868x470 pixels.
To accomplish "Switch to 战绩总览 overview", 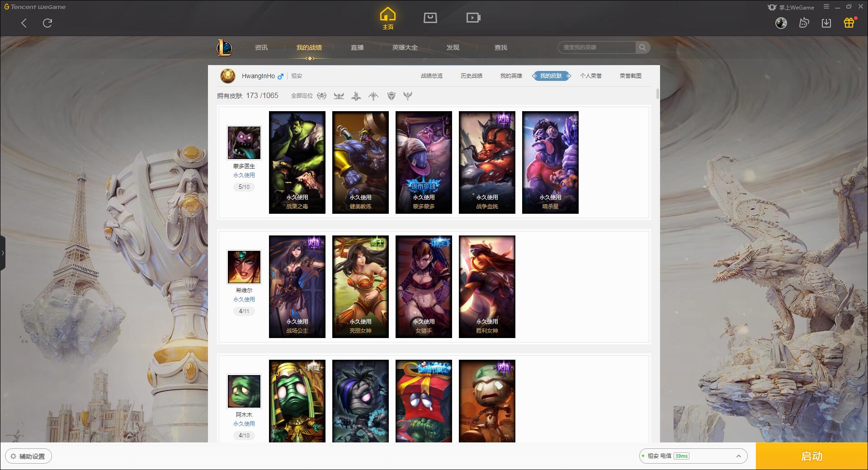I will [432, 76].
